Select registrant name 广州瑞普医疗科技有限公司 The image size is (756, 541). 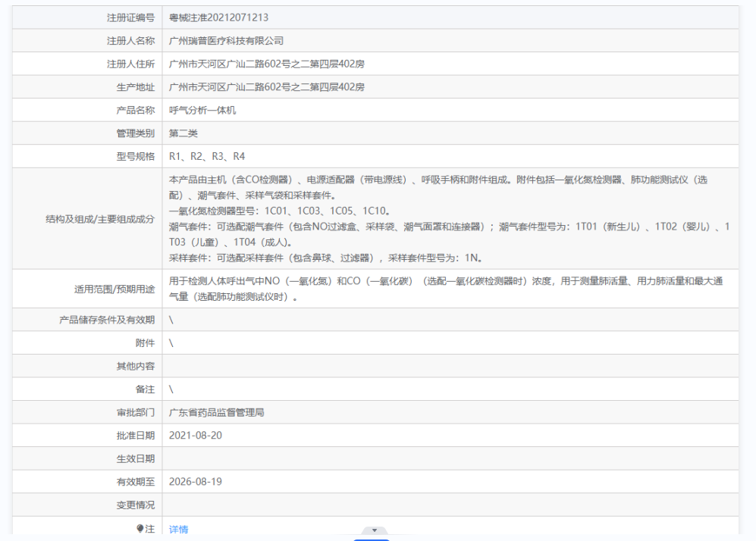click(x=226, y=41)
